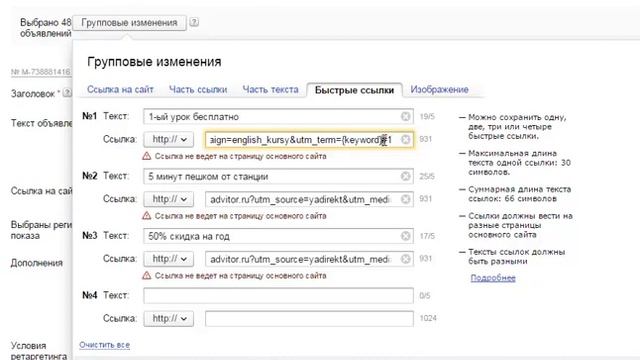Viewport: 640px width, 360px height.
Task: Switch to the Изображение tab
Action: [440, 89]
